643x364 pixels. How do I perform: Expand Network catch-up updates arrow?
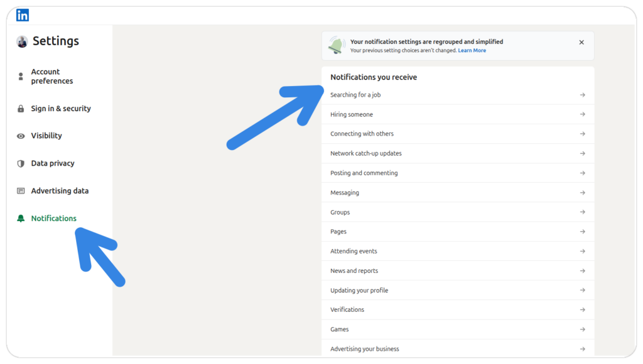click(x=582, y=153)
